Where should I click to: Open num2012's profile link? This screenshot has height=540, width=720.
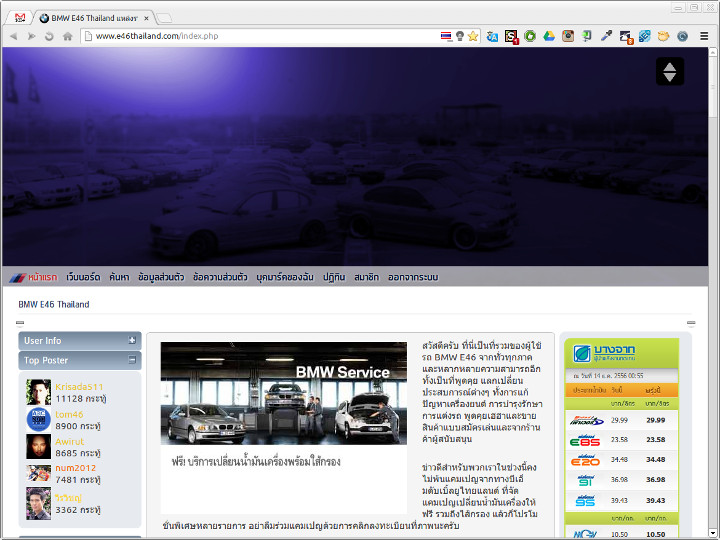pos(76,468)
